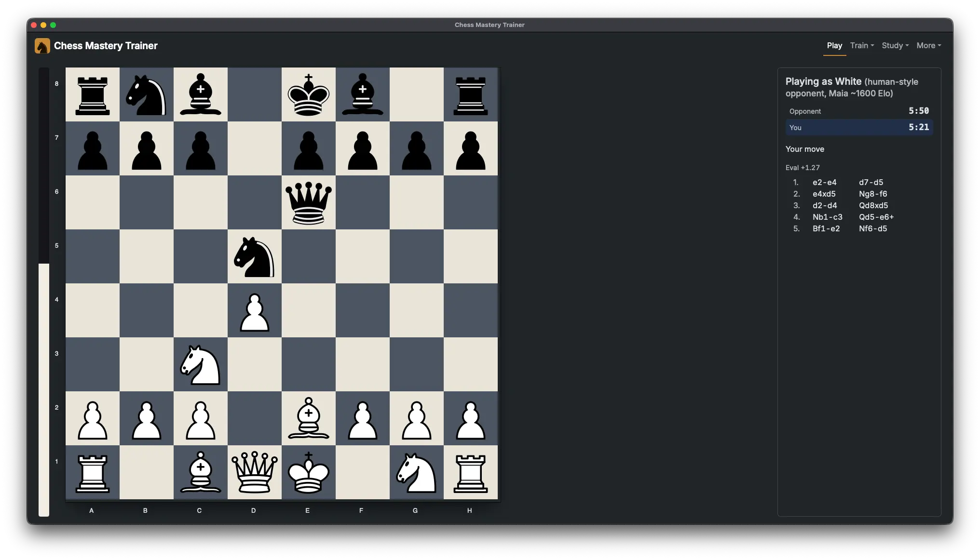Select the black knight on b8

tap(147, 94)
